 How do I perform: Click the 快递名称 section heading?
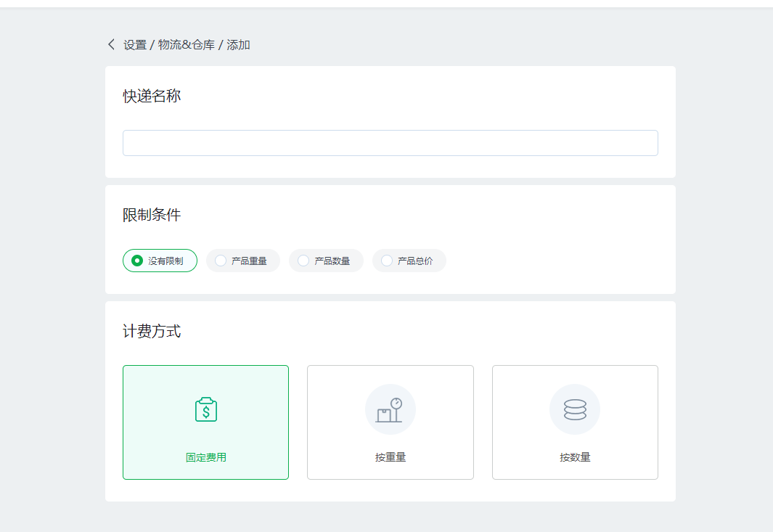click(x=152, y=96)
